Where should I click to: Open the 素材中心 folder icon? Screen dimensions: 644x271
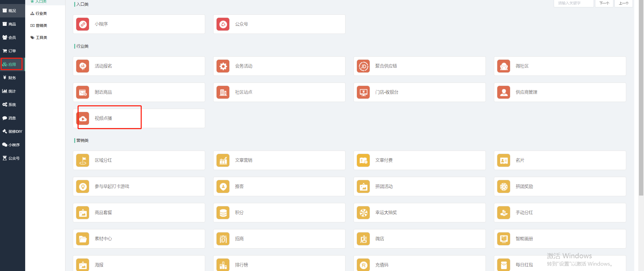click(x=83, y=239)
